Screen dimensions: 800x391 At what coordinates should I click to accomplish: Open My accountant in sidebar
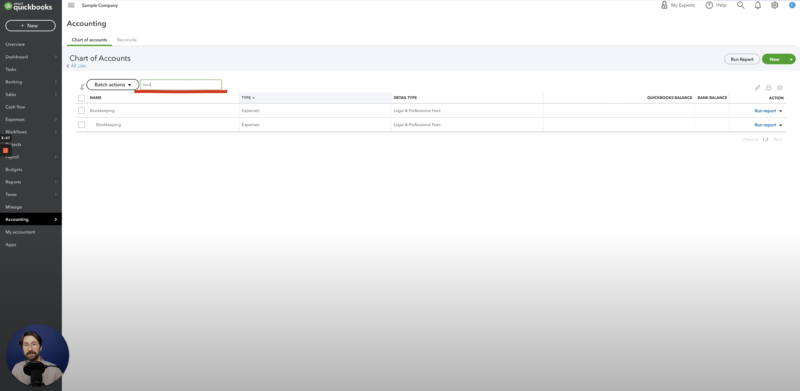point(20,232)
